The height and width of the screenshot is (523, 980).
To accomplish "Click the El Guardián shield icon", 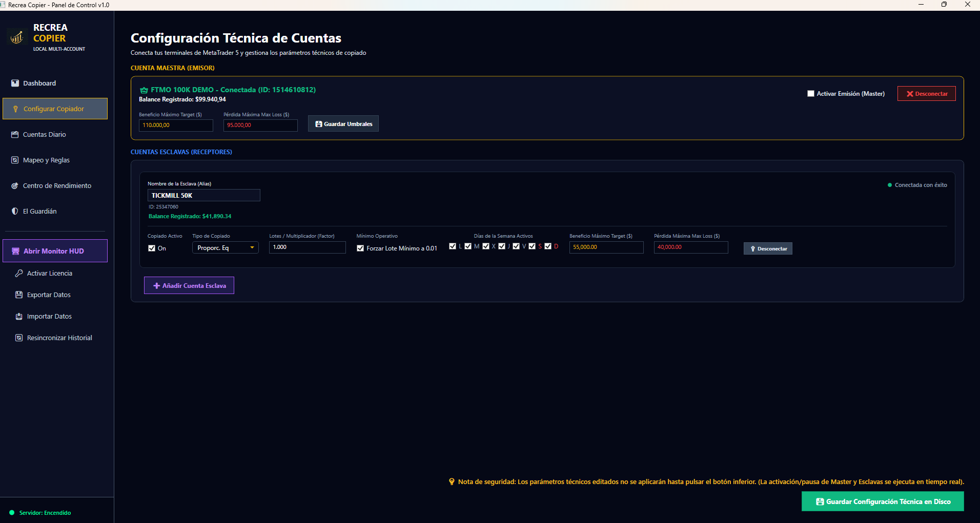I will (x=15, y=211).
